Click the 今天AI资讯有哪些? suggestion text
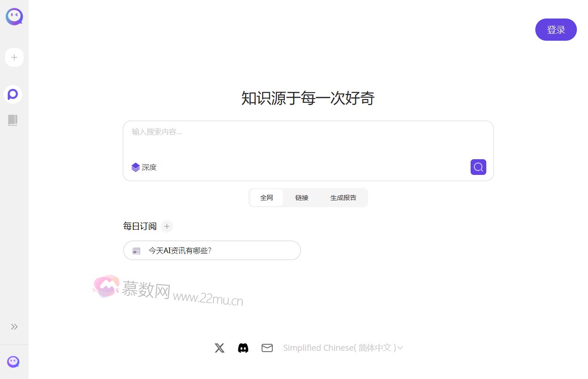The width and height of the screenshot is (588, 379). point(180,251)
